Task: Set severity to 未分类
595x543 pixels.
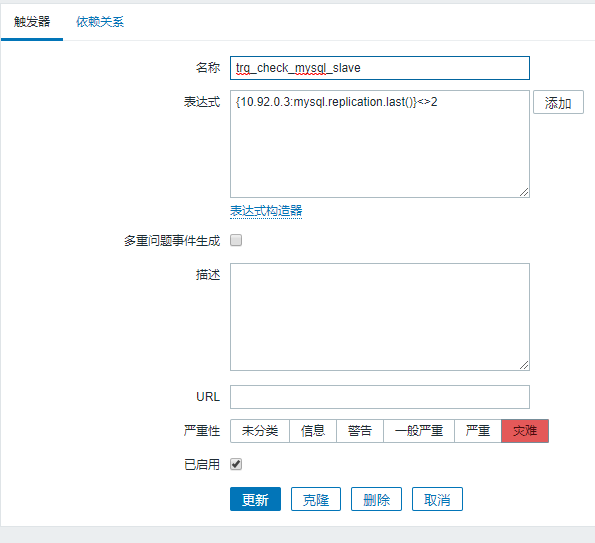Action: point(260,431)
